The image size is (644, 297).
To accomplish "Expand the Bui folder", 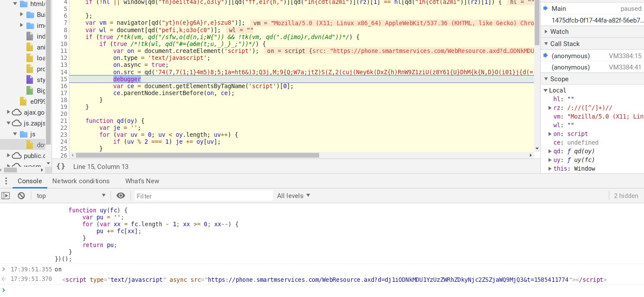I will pyautogui.click(x=22, y=14).
